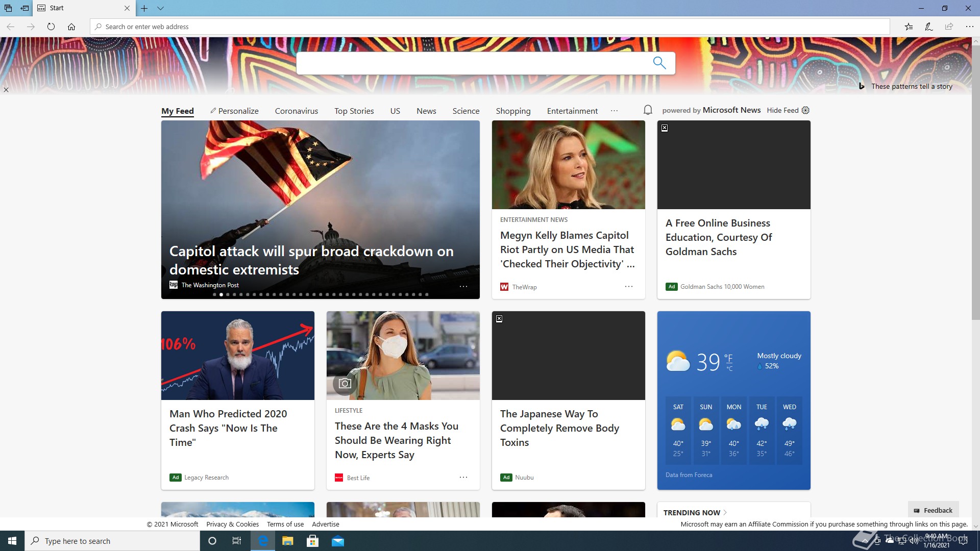Click the taskbar search box
The width and height of the screenshot is (980, 551).
pos(112,541)
